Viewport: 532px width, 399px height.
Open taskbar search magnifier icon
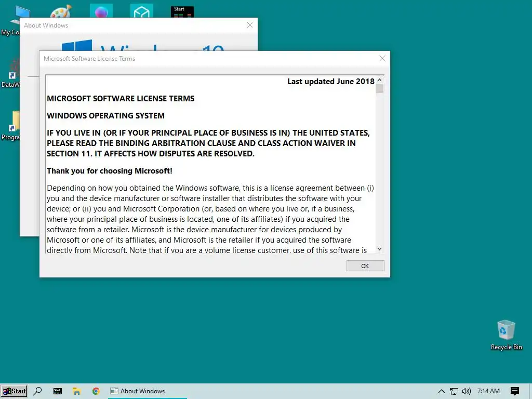[37, 391]
